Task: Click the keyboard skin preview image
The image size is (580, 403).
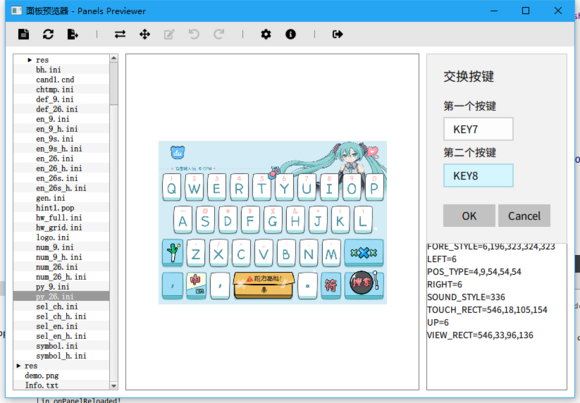Action: click(x=273, y=222)
